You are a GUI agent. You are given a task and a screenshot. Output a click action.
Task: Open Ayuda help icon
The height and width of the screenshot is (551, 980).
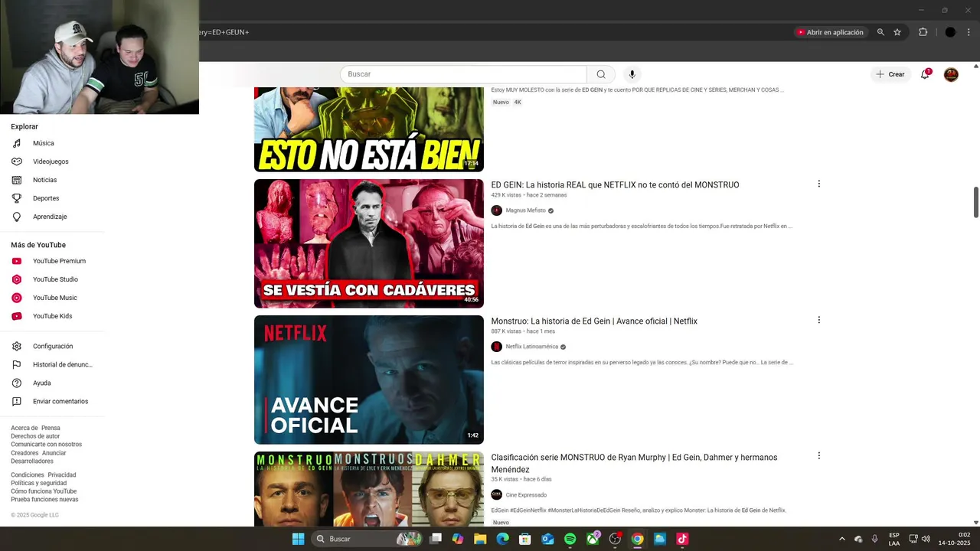[x=17, y=383]
